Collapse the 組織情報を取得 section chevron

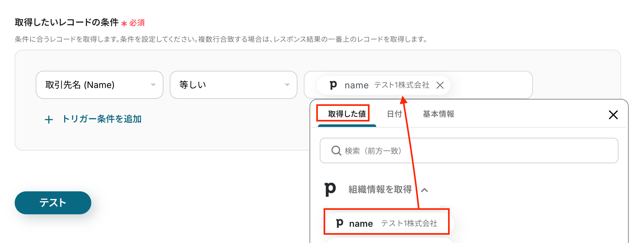pos(424,190)
